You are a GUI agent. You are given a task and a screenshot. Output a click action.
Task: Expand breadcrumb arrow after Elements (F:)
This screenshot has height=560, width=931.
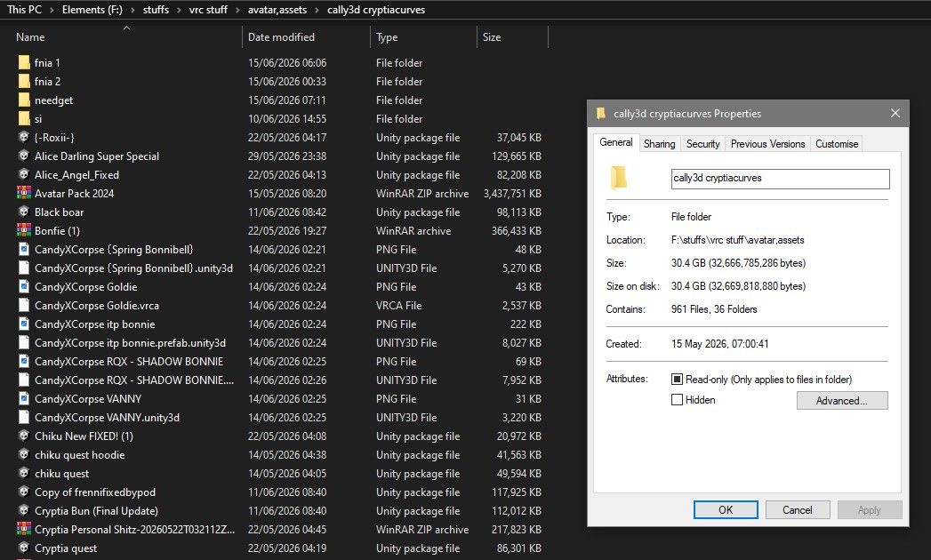132,10
